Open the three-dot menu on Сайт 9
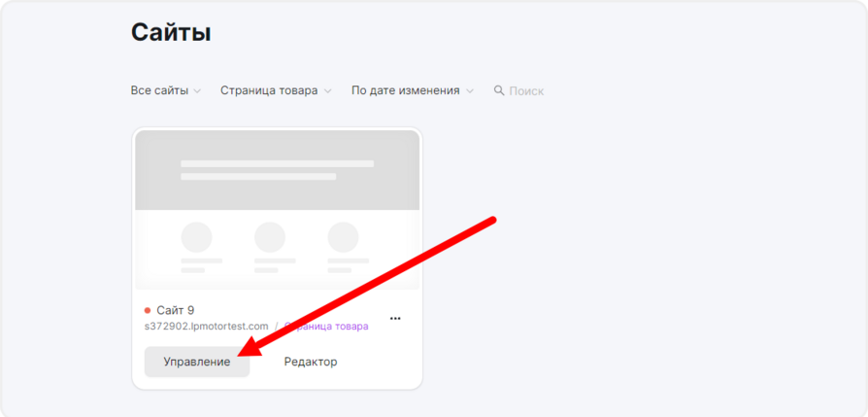868x417 pixels. point(395,318)
